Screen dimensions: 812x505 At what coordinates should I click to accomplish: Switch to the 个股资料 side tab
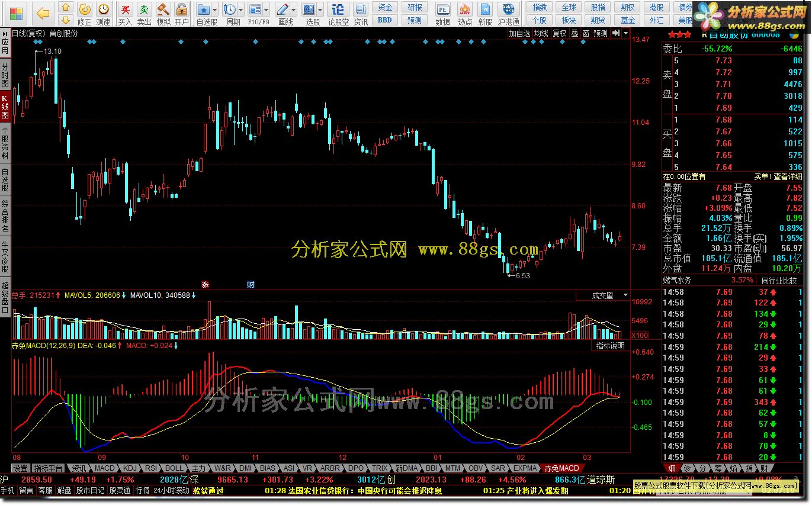5,143
